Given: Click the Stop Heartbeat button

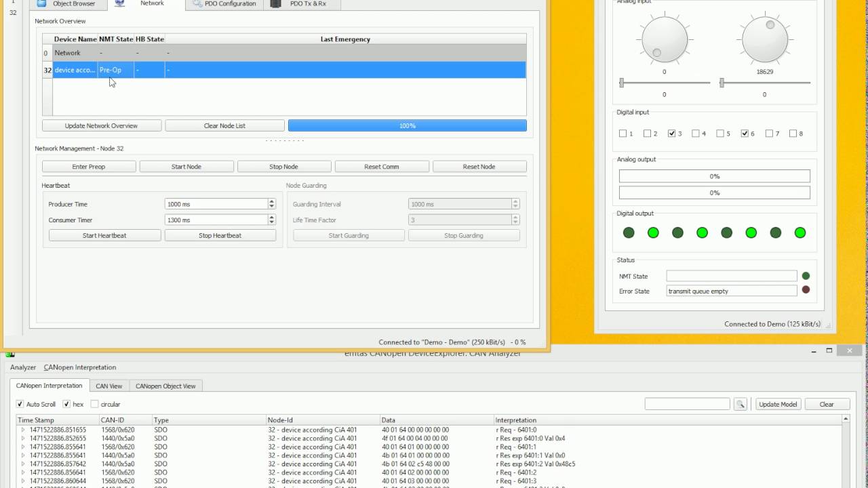Looking at the screenshot, I should 220,235.
